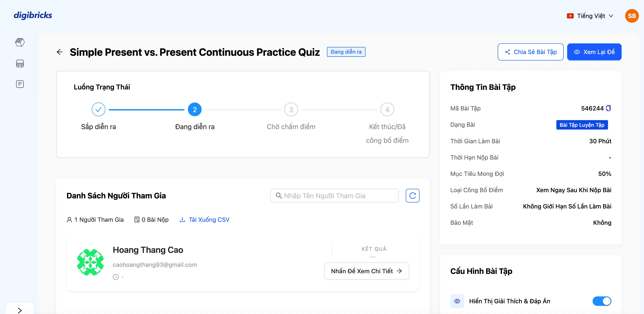The height and width of the screenshot is (314, 644).
Task: Refresh the participant list
Action: point(412,196)
